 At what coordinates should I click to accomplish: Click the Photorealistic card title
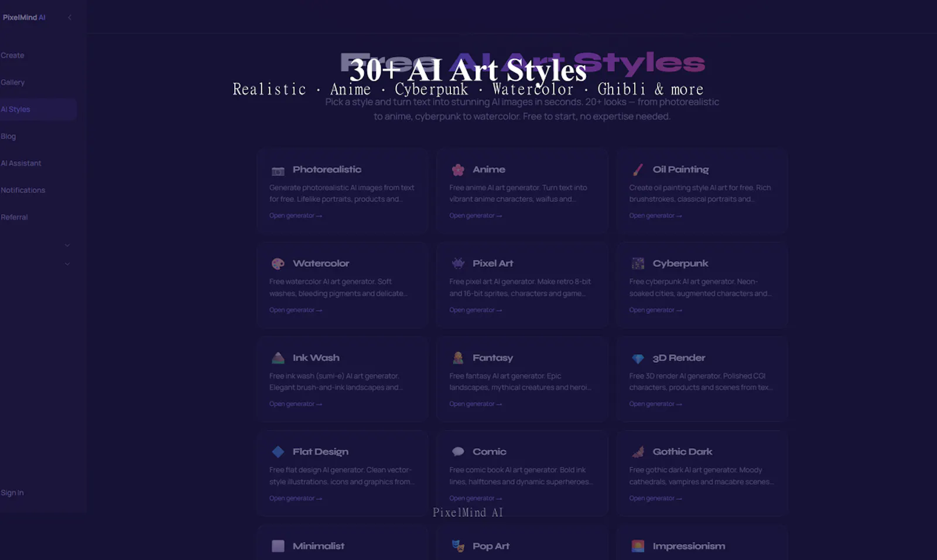coord(327,170)
